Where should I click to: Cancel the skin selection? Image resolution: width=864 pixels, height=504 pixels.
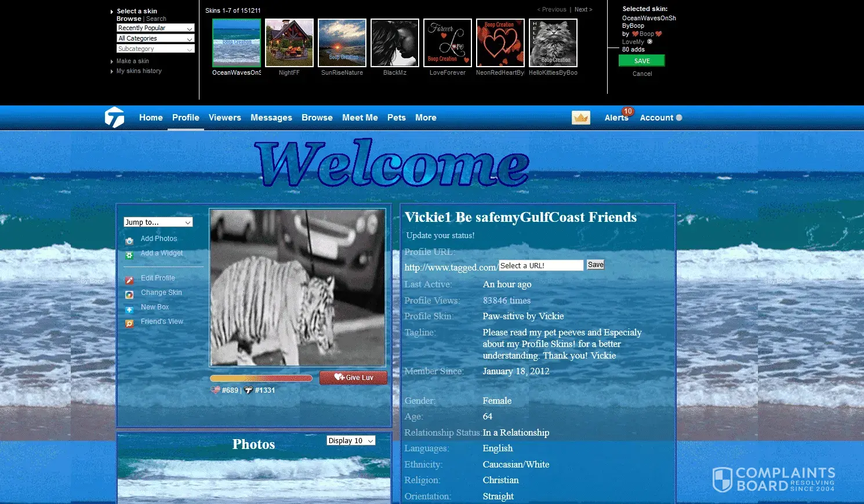(x=642, y=74)
